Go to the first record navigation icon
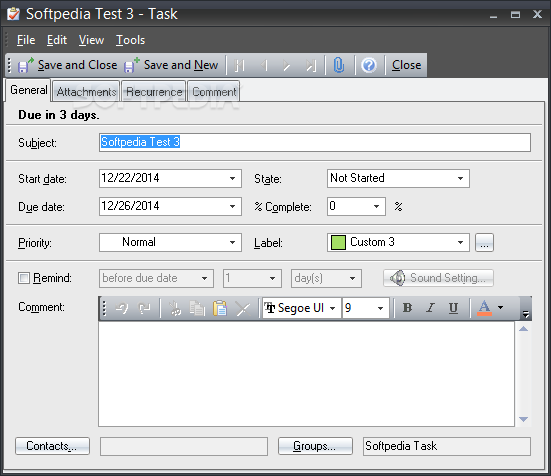The image size is (551, 476). [240, 65]
